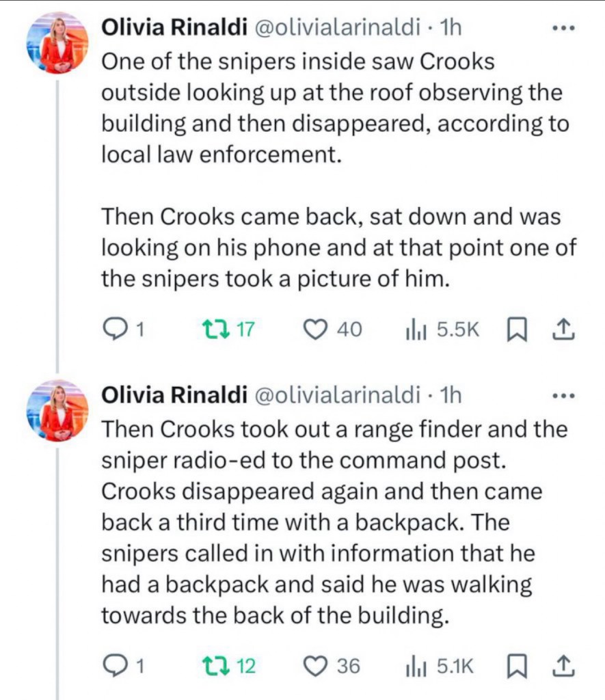Share the second tweet via share icon
This screenshot has width=605, height=700.
(561, 665)
